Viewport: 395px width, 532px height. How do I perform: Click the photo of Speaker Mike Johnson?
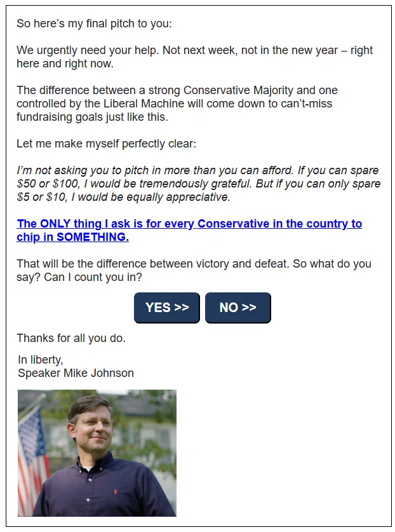click(97, 453)
